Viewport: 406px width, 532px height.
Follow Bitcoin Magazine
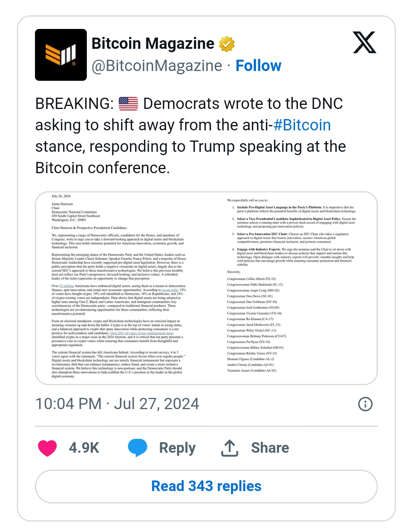pos(258,66)
